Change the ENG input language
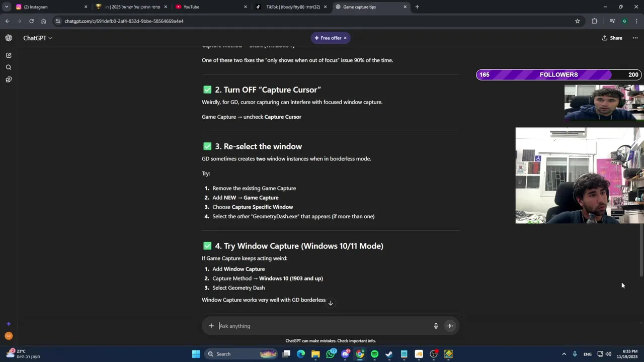The width and height of the screenshot is (644, 362). click(587, 354)
